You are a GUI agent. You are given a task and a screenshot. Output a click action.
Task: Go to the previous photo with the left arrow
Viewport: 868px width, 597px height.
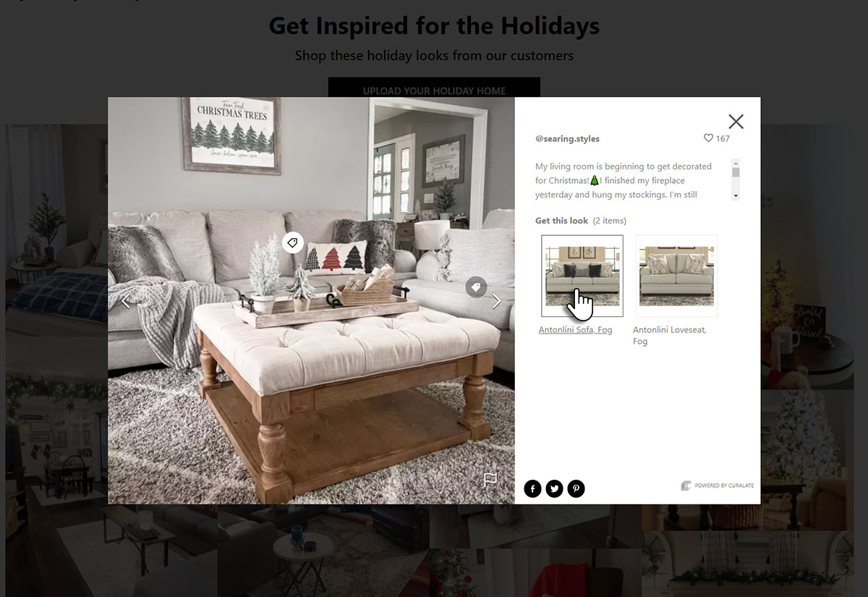point(126,301)
